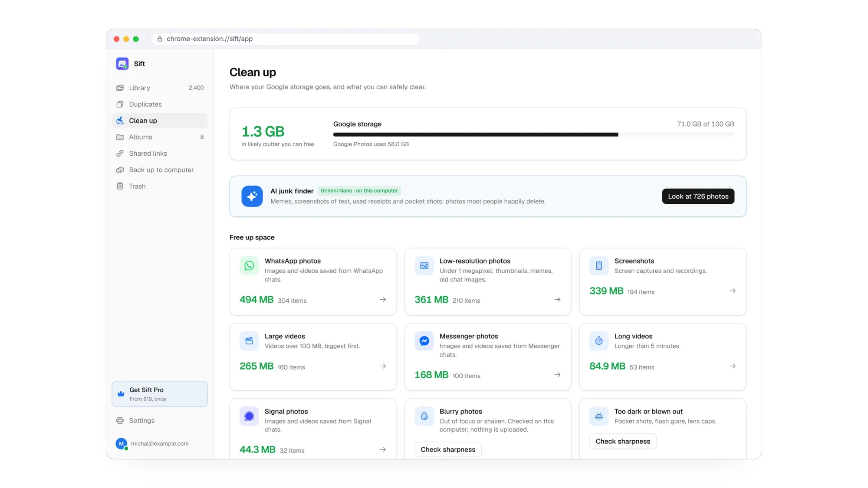The height and width of the screenshot is (488, 868).
Task: Click the 1.3 GB clutter figure
Action: tap(263, 131)
